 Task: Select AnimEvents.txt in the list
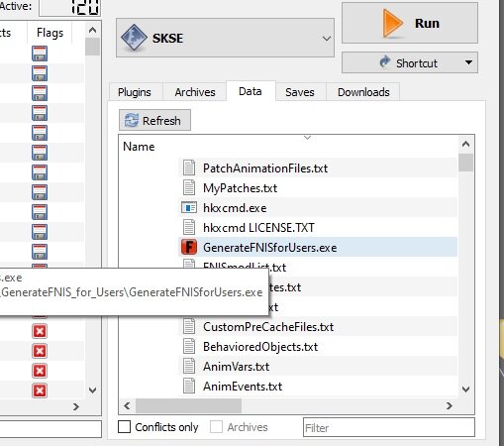point(243,387)
